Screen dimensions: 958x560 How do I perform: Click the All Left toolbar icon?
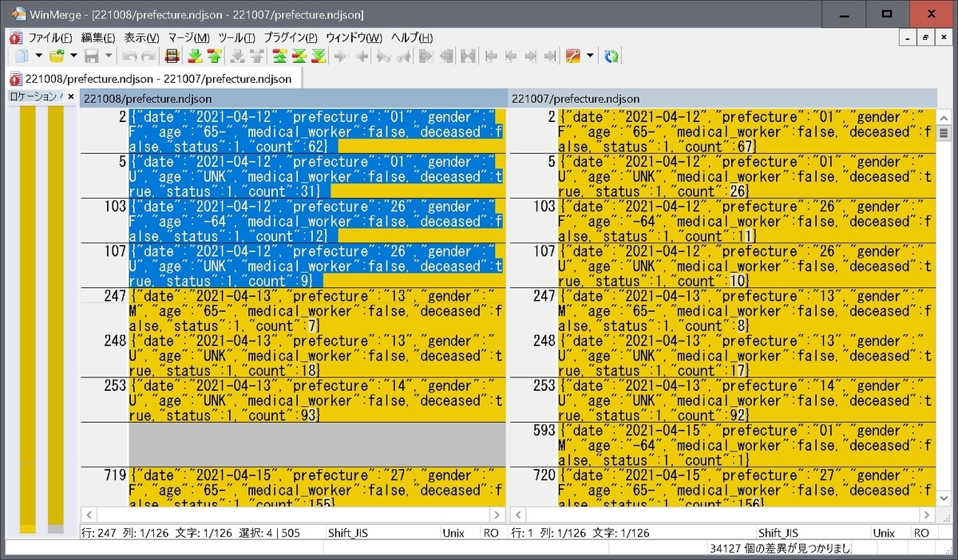445,56
